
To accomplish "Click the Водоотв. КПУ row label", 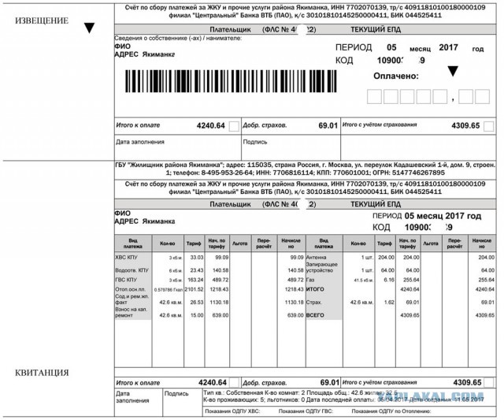I will click(x=132, y=270).
